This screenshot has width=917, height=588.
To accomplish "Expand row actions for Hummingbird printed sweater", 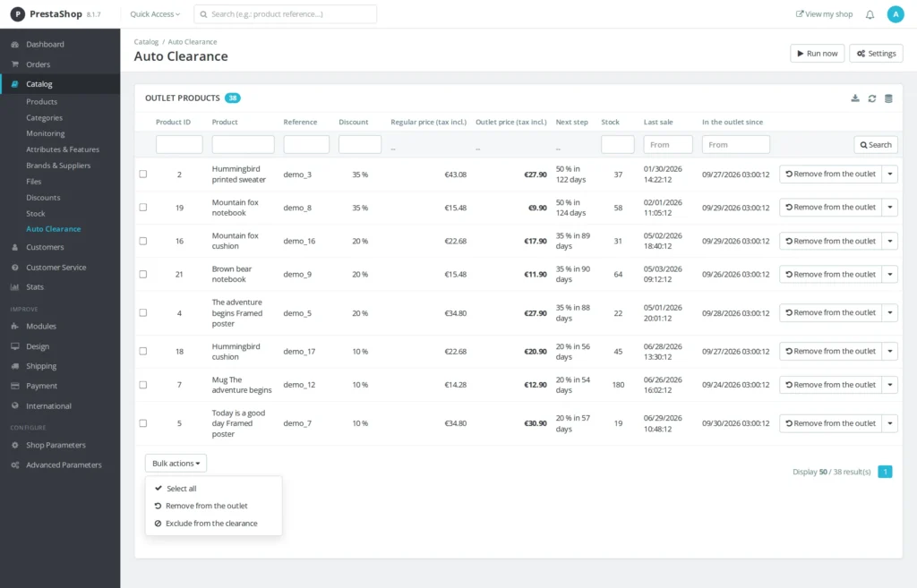I will 889,175.
